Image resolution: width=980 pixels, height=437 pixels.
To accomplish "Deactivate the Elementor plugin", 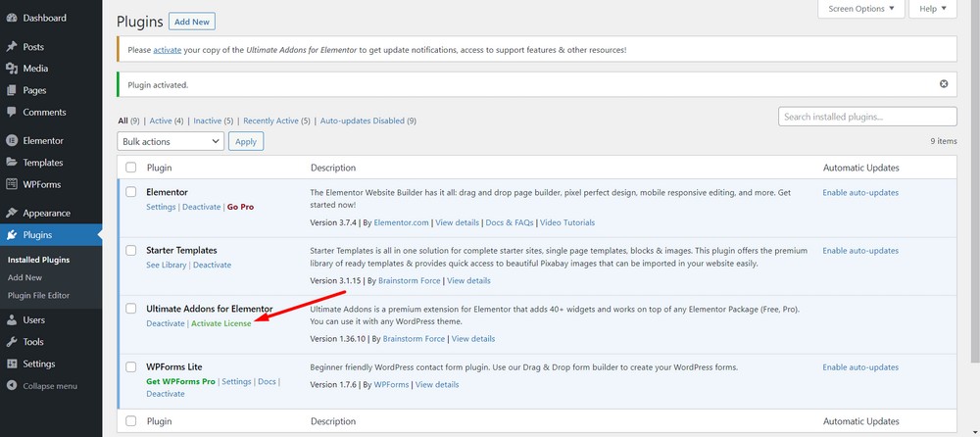I will coord(201,207).
